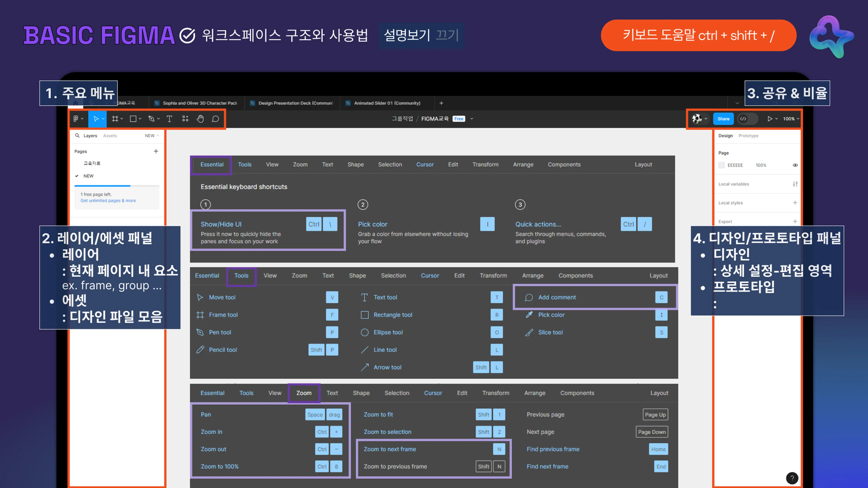Switch to the Assets tab

pyautogui.click(x=110, y=135)
